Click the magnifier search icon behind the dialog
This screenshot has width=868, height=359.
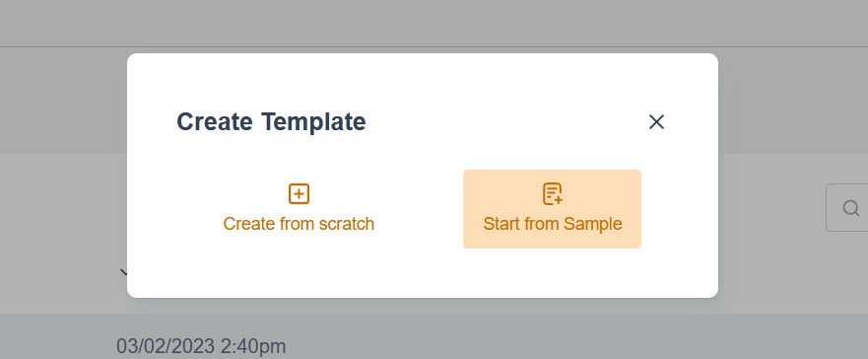(x=851, y=208)
